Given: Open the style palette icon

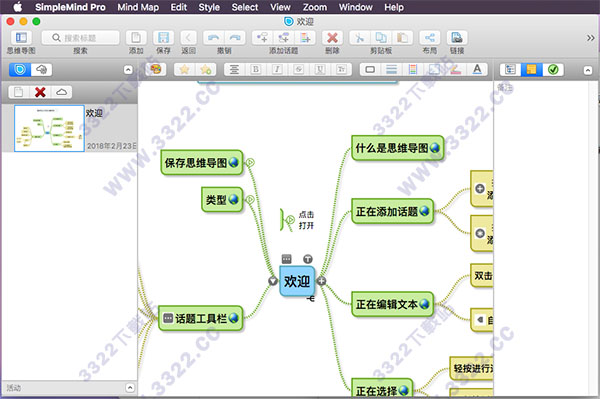Looking at the screenshot, I should coord(155,69).
